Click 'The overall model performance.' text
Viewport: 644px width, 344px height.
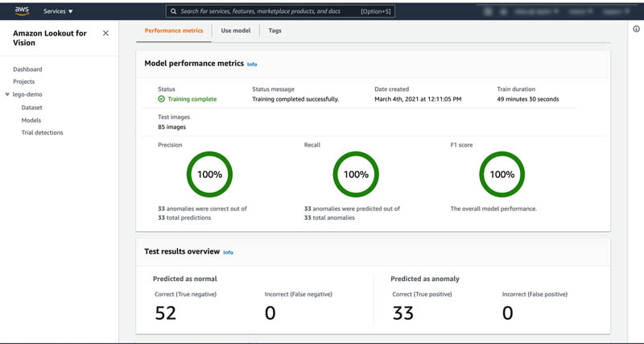point(493,209)
